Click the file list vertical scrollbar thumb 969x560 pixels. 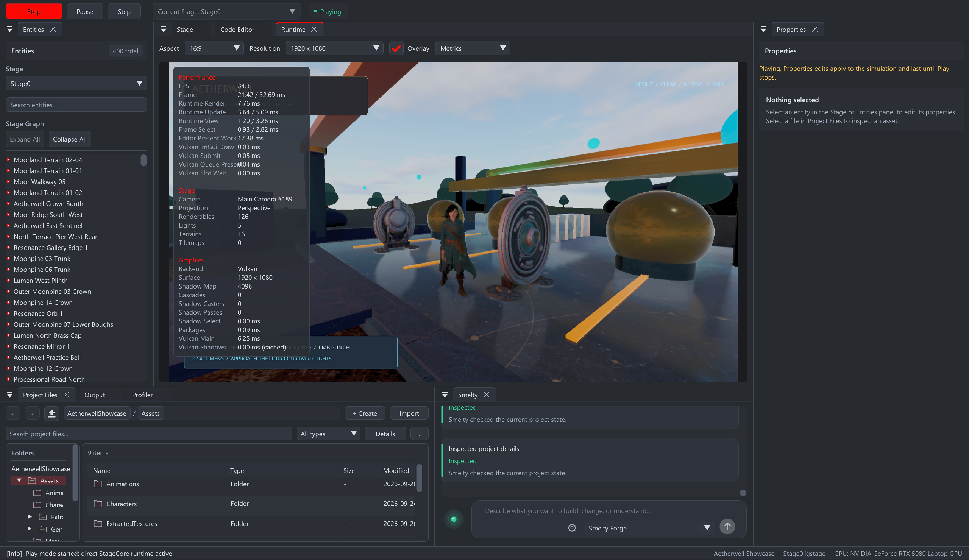tap(419, 478)
